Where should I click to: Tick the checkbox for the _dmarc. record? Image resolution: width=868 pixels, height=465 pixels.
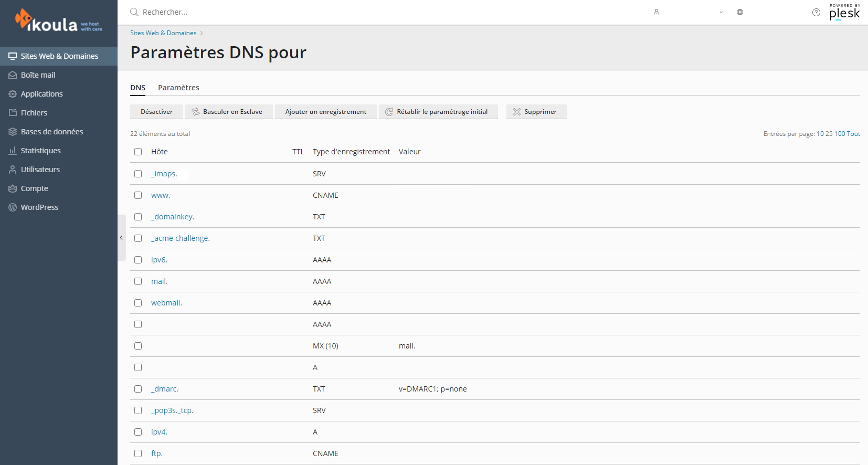(138, 389)
